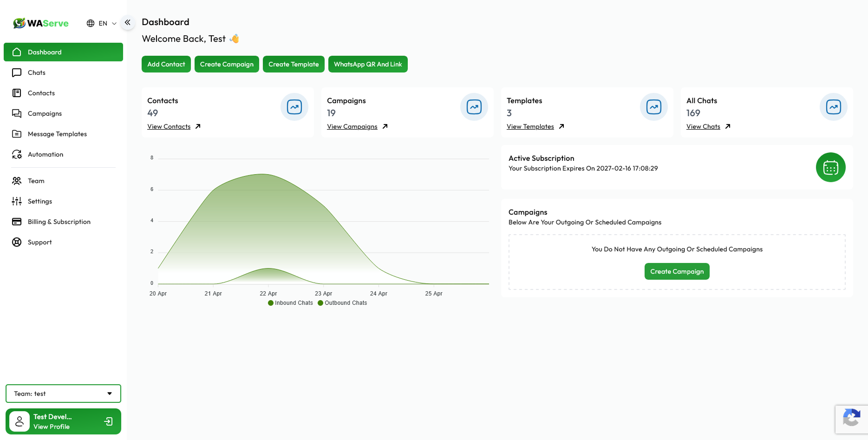This screenshot has height=440, width=868.
Task: Click the All Chats count 169
Action: tap(693, 113)
